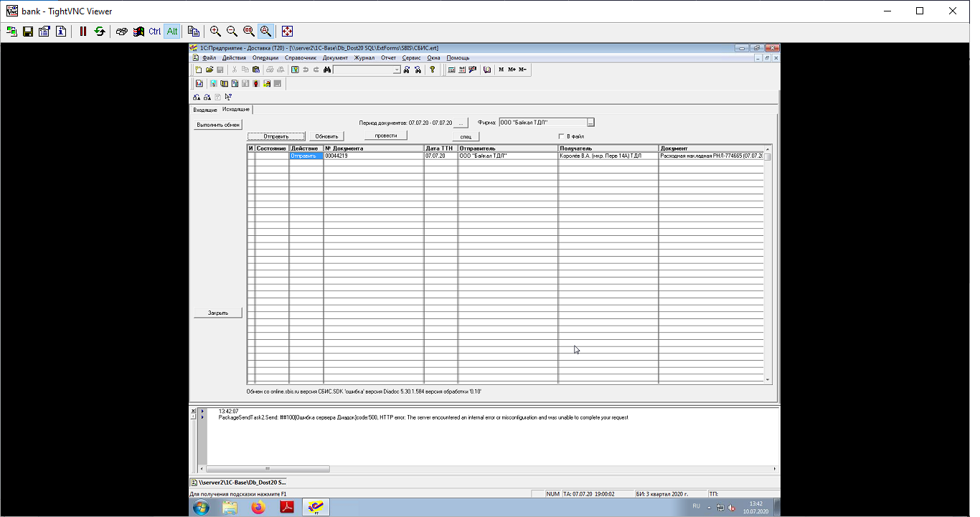Click the context help arrow icon
980x517 pixels.
(228, 97)
